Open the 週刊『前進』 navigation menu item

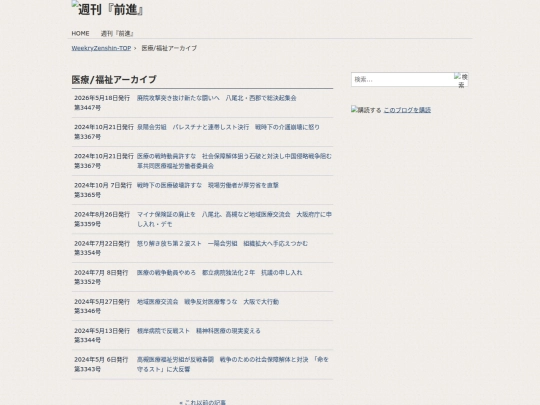click(x=117, y=33)
